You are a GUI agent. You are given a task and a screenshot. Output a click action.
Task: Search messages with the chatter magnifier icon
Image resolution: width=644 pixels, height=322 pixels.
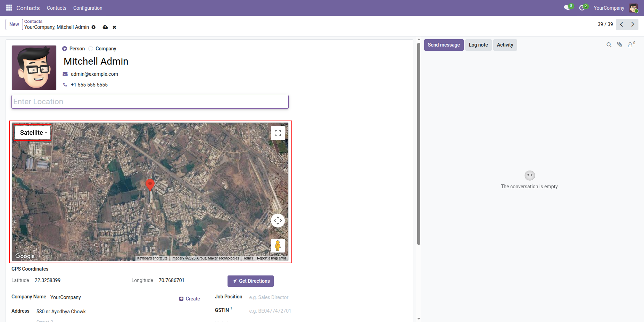coord(609,45)
